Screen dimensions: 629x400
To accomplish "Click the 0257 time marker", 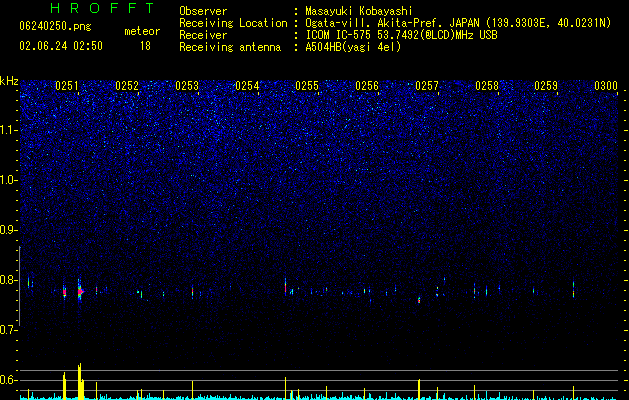I will 427,86.
